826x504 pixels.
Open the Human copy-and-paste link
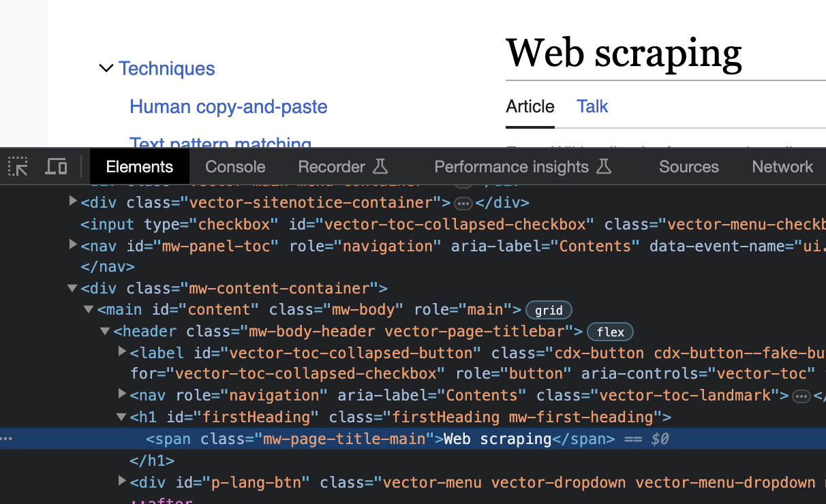point(228,107)
